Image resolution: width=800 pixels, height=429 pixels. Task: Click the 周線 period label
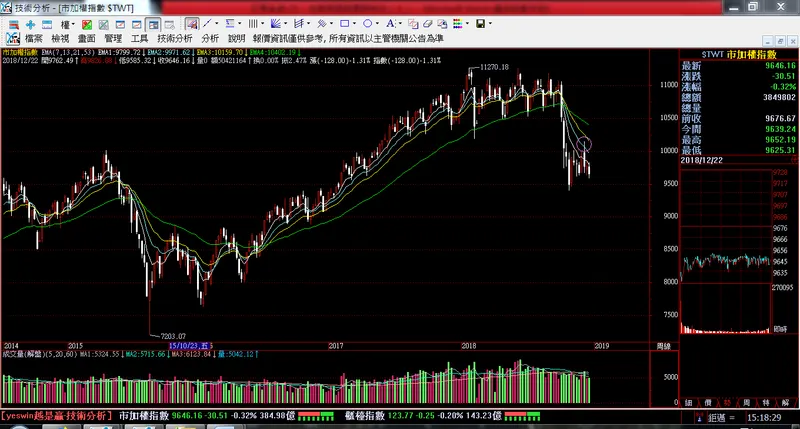(663, 346)
